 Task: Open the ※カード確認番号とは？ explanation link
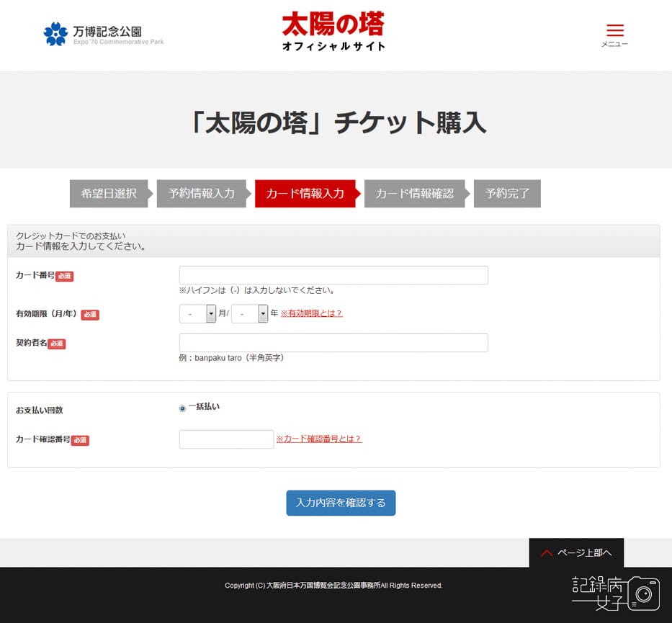point(320,439)
